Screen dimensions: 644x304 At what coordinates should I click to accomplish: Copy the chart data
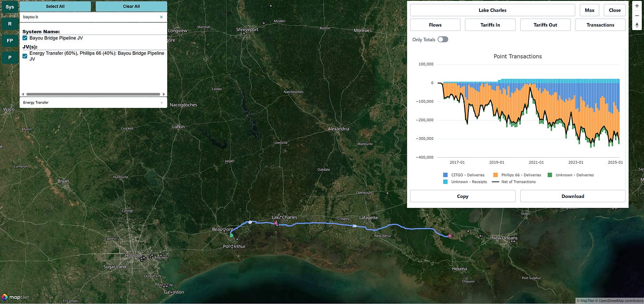(x=463, y=196)
